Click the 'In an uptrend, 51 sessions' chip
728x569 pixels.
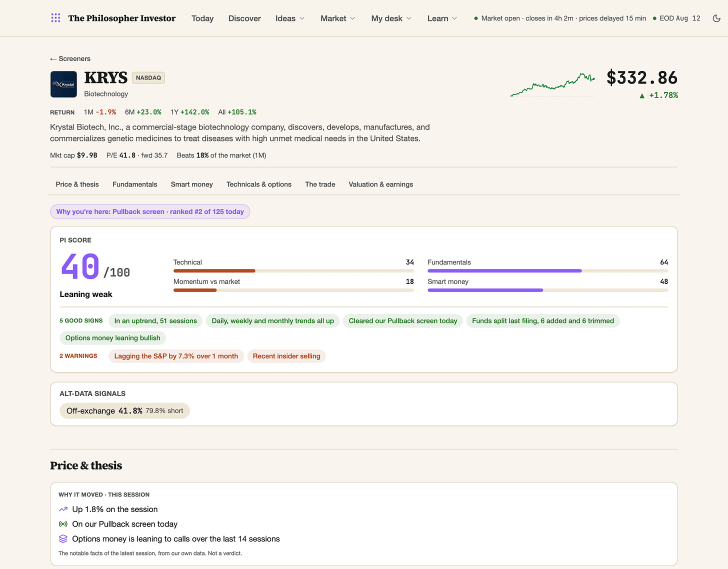click(x=155, y=321)
